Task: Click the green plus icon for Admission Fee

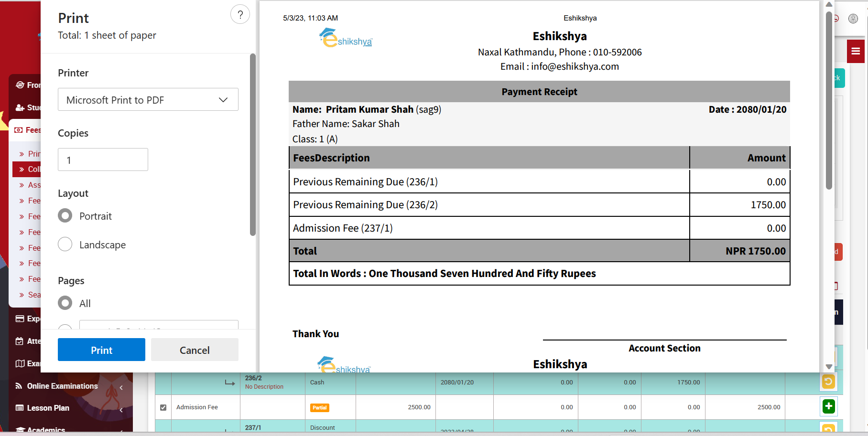Action: coord(828,406)
